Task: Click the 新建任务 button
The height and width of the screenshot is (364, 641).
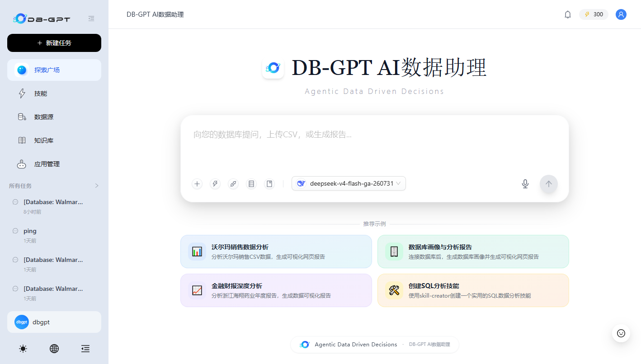Action: (x=54, y=43)
